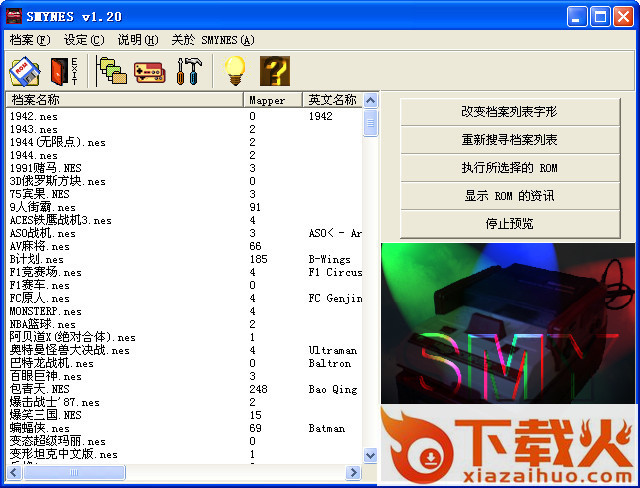Sort by 英文名称 column header
Image resolution: width=640 pixels, height=488 pixels.
(x=332, y=100)
